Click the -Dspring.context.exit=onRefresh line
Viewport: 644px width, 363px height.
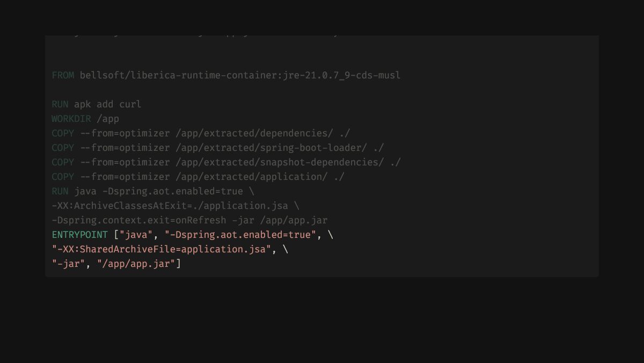tap(189, 220)
